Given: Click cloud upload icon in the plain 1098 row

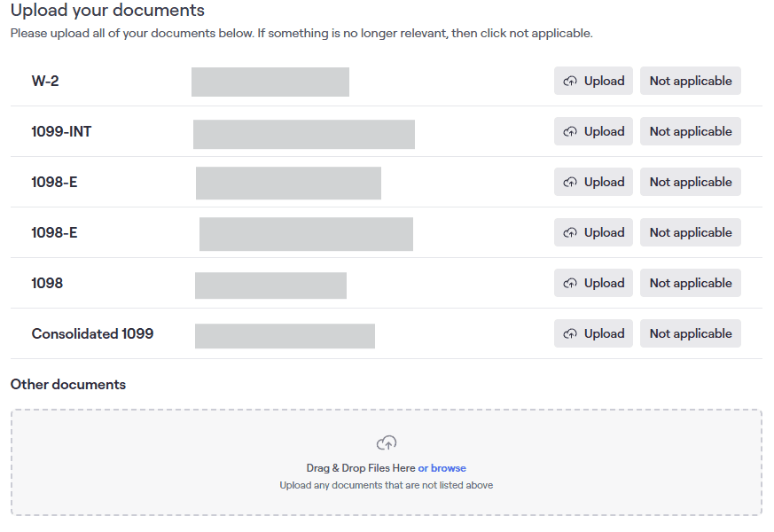Looking at the screenshot, I should pyautogui.click(x=571, y=283).
